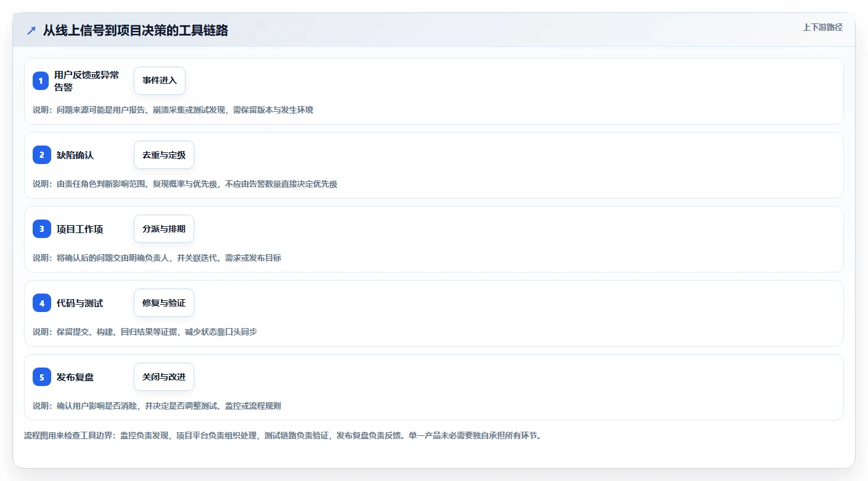
Task: Click the step 4 number badge
Action: coord(41,303)
